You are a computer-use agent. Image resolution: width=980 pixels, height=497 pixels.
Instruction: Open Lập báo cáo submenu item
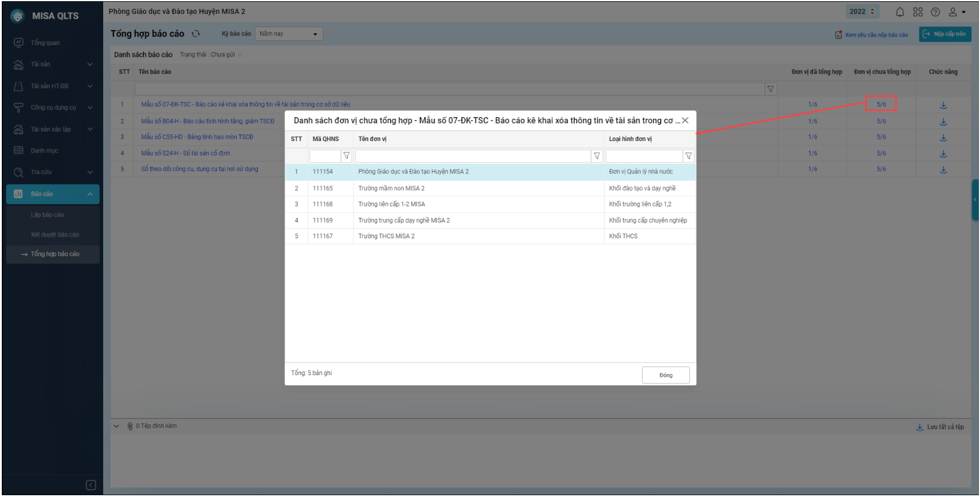tap(47, 215)
